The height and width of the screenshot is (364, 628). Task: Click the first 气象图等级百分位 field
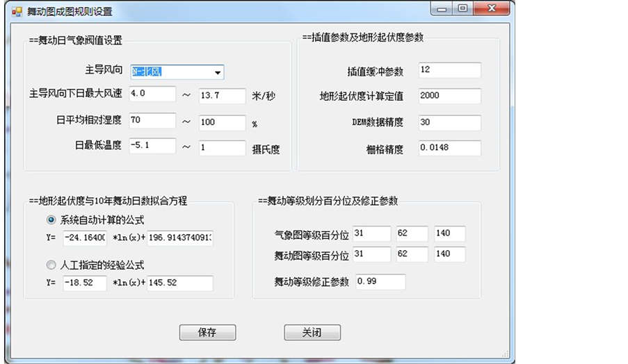pyautogui.click(x=371, y=233)
